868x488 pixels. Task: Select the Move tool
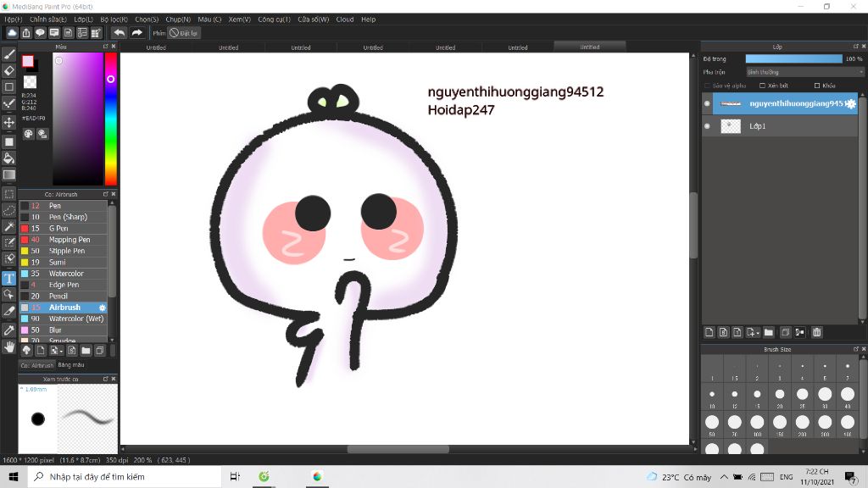click(9, 122)
